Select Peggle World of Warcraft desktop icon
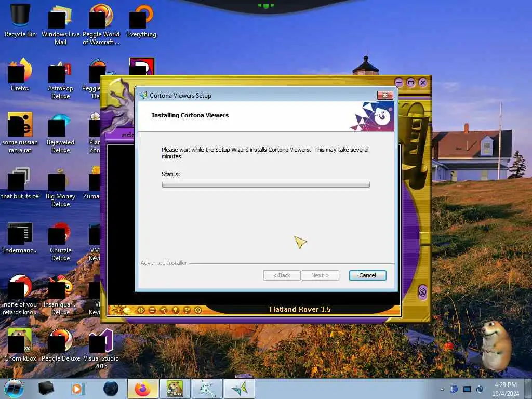 [101, 24]
